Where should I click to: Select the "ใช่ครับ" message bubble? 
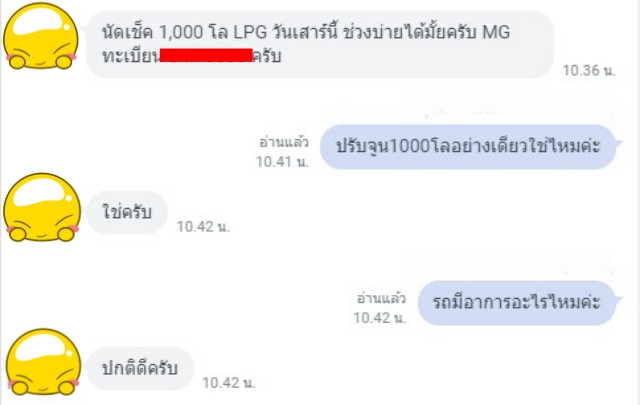127,212
